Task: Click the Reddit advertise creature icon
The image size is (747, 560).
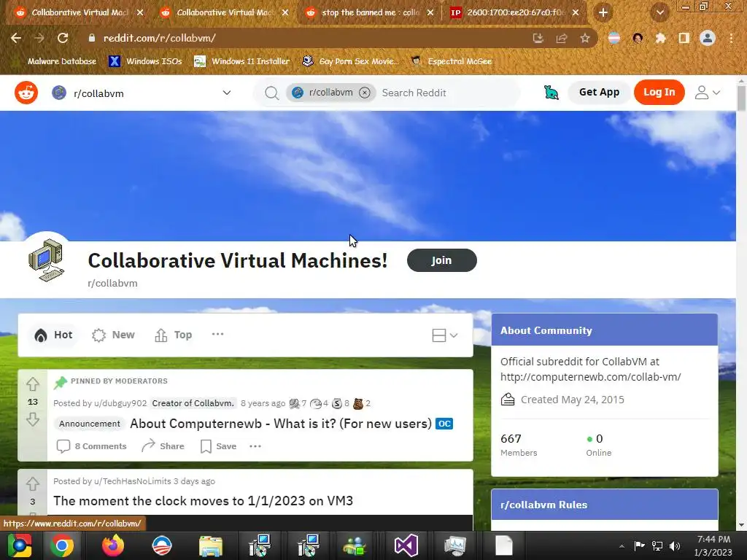Action: [551, 93]
